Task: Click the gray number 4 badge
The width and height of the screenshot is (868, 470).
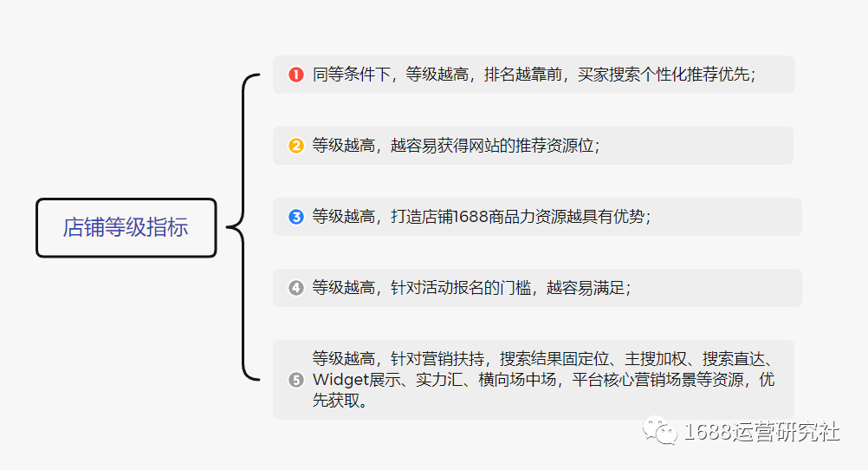Action: tap(296, 288)
